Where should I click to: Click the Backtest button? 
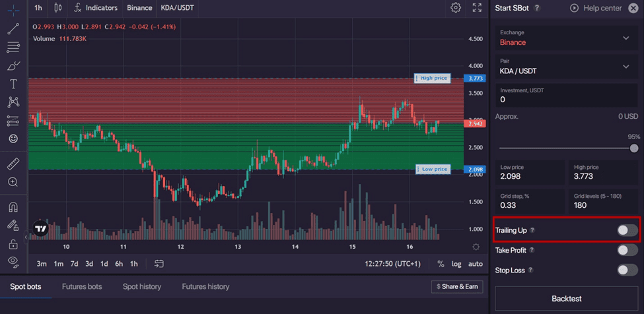566,299
